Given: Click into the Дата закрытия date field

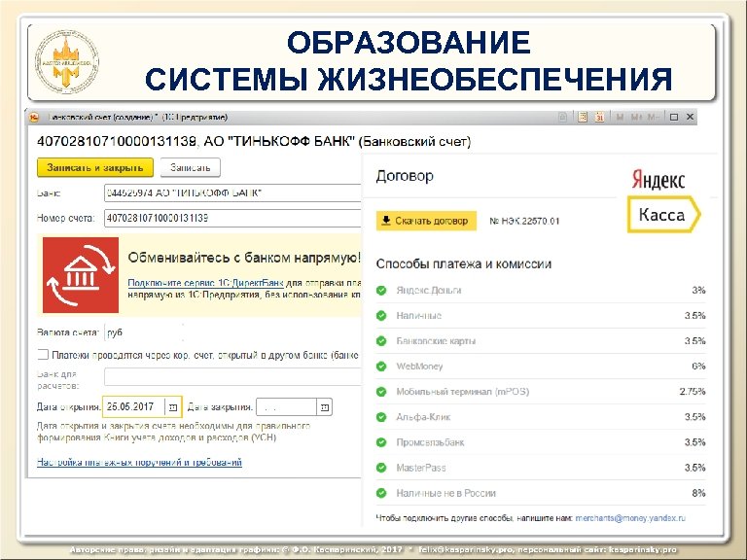Looking at the screenshot, I should [286, 407].
